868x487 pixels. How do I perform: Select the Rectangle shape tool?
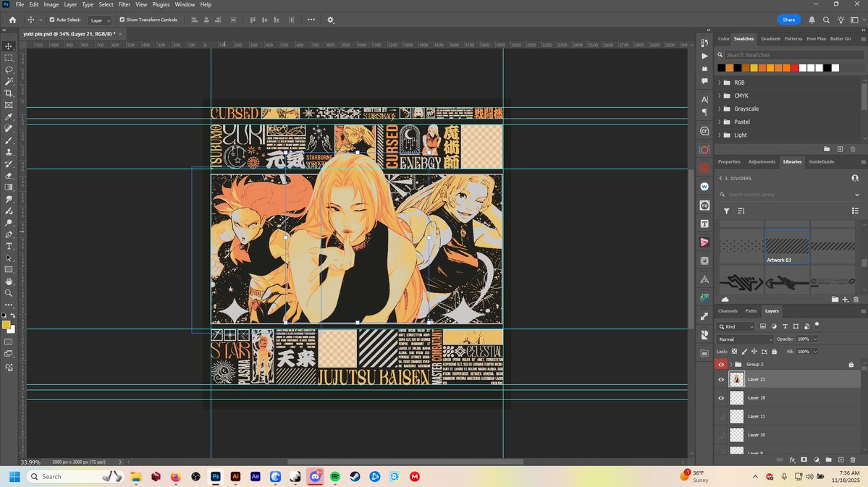click(9, 269)
